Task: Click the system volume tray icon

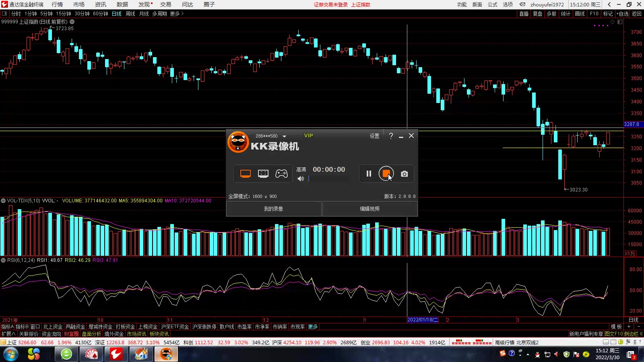Action: [x=556, y=354]
